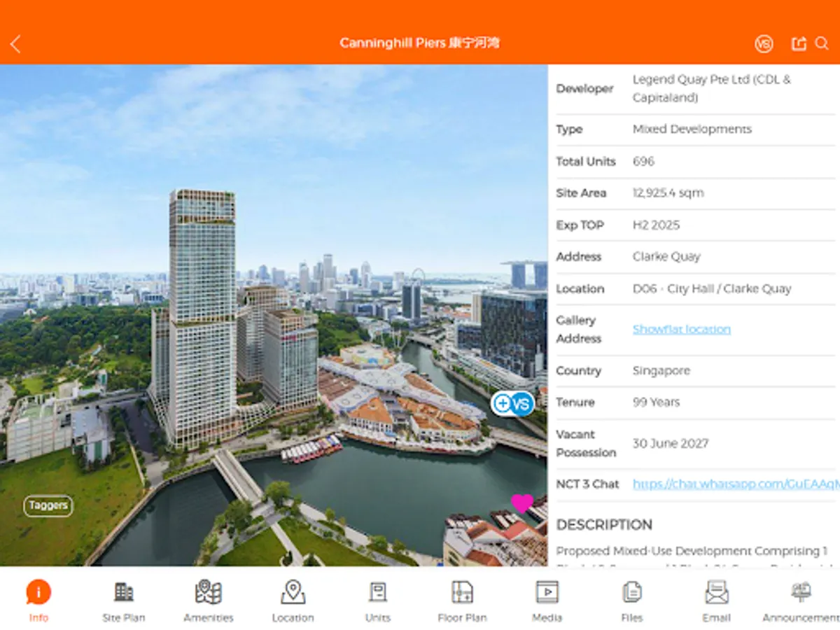840x630 pixels.
Task: Open the Floor Plan tab
Action: tap(462, 601)
